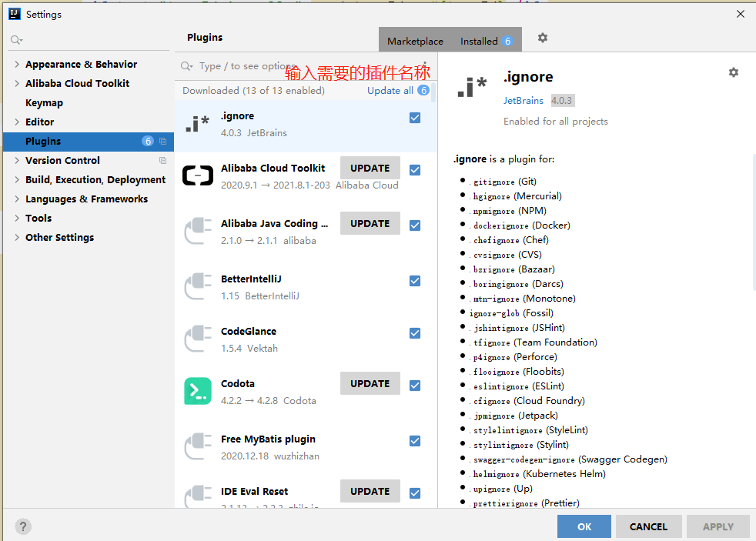Image resolution: width=756 pixels, height=541 pixels.
Task: Disable the .ignore plugin checkbox
Action: (415, 118)
